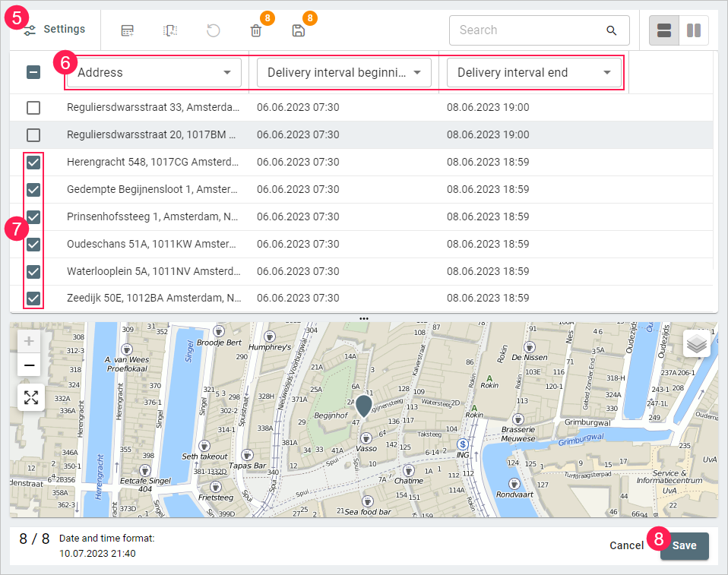The image size is (728, 575).
Task: Toggle the select-all header checkbox
Action: click(x=33, y=73)
